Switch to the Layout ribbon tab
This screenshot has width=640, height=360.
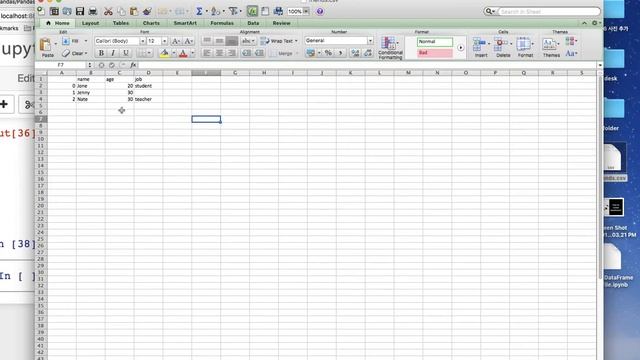coord(91,23)
